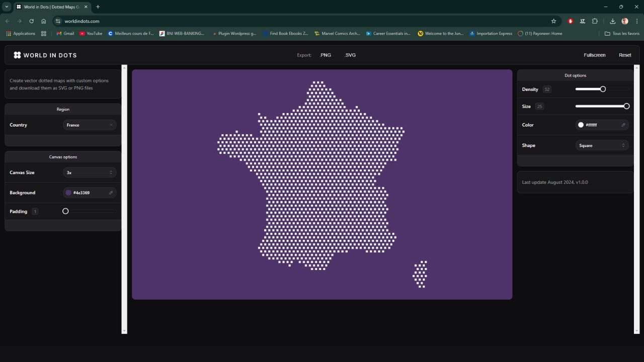Viewport: 644px width, 362px height.
Task: Click the extensions puzzle icon
Action: click(595, 21)
